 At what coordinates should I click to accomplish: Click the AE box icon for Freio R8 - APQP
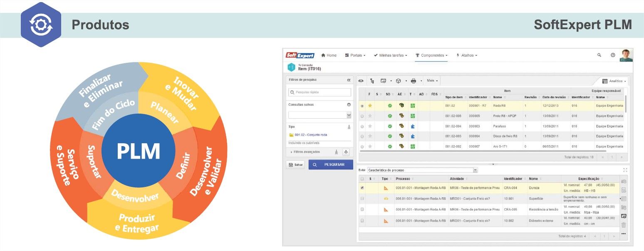[401, 116]
